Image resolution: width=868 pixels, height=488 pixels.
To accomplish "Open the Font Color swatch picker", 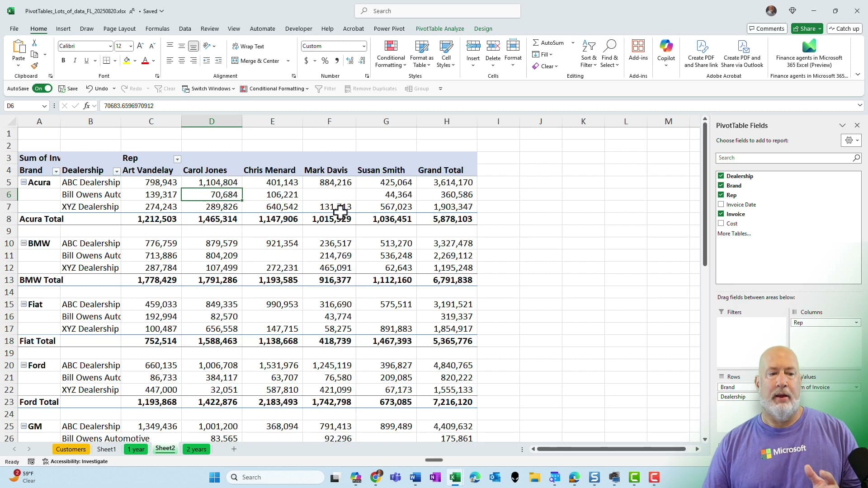I will [152, 61].
